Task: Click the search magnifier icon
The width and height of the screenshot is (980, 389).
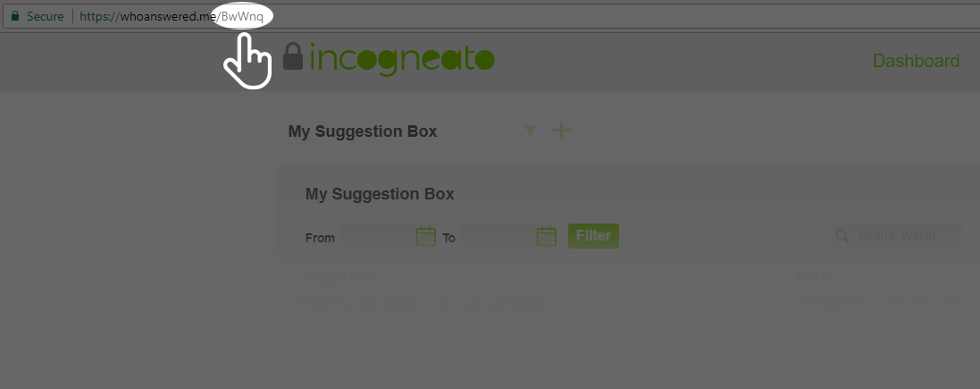Action: pyautogui.click(x=842, y=236)
